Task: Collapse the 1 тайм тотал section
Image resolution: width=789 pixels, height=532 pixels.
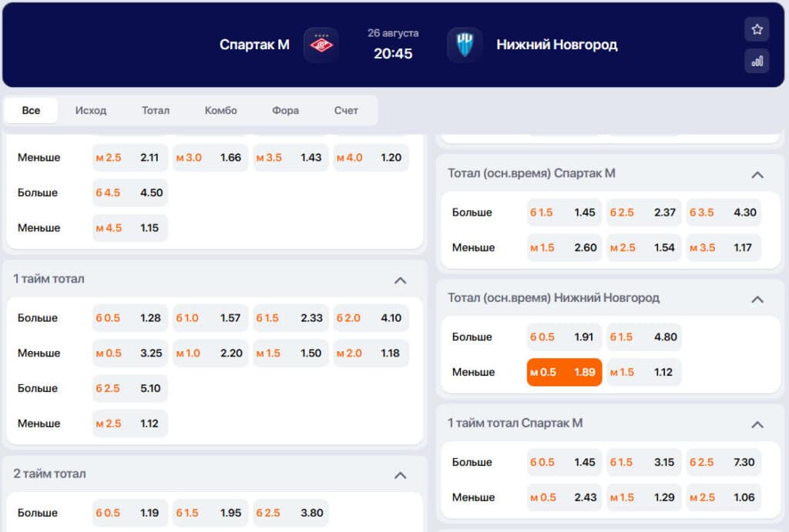Action: pos(400,280)
